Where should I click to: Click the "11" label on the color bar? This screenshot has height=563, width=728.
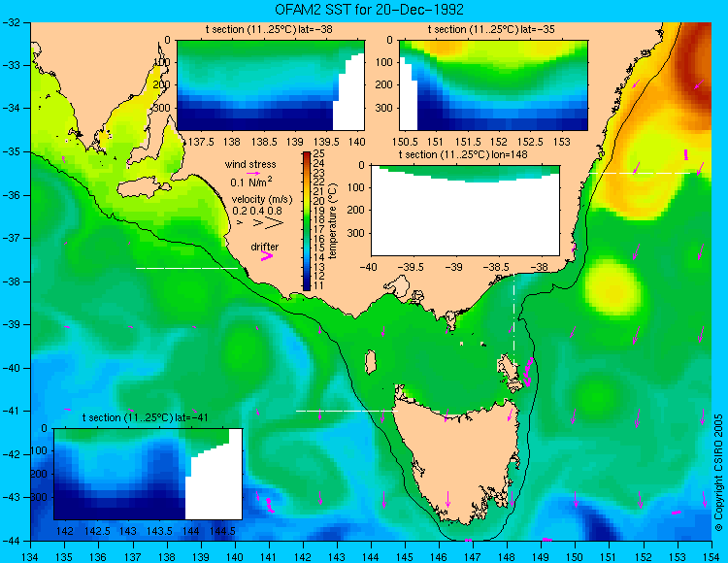coord(319,285)
